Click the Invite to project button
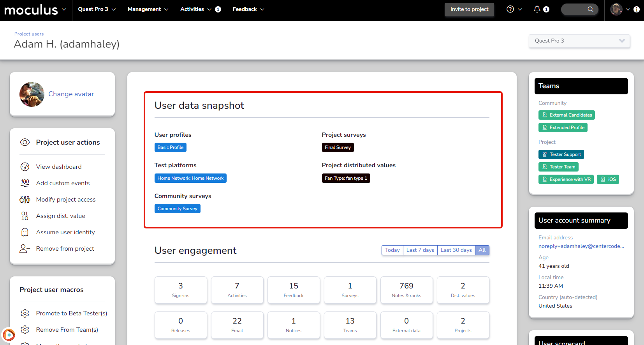 (x=469, y=9)
